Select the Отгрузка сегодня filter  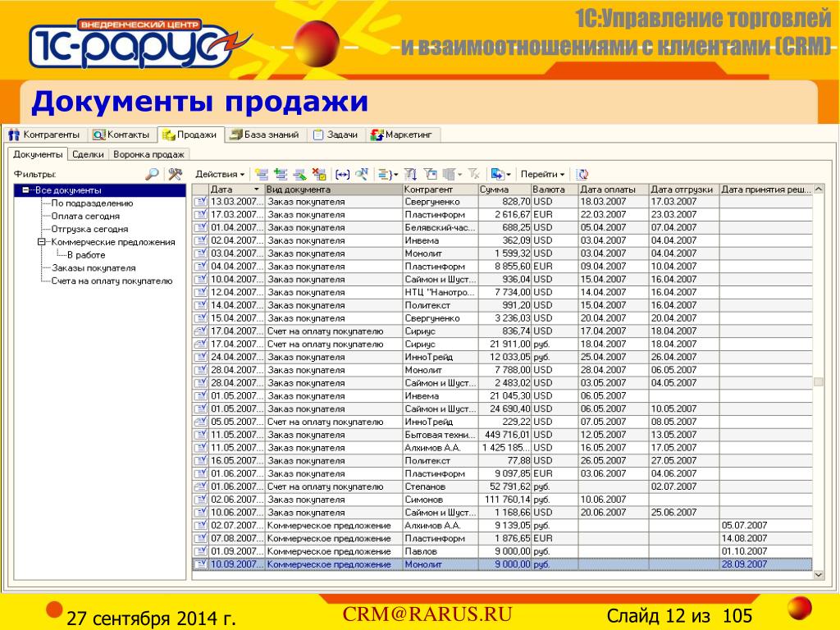[89, 229]
